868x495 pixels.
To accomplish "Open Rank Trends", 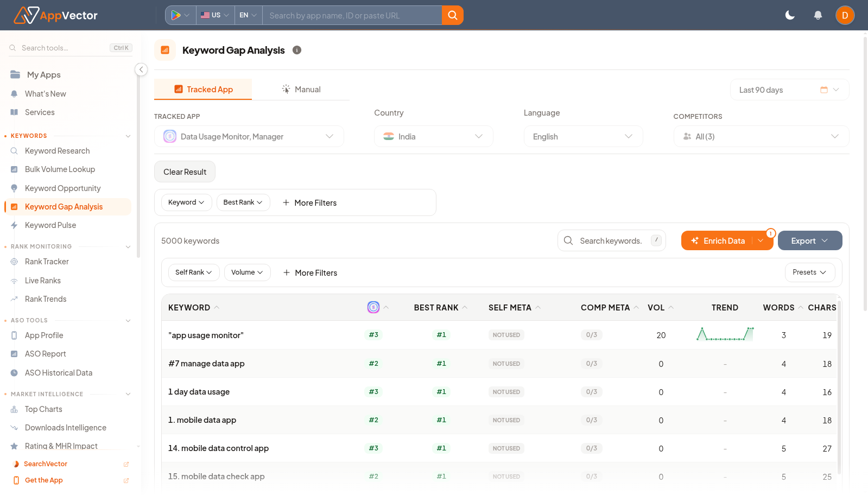I will (x=46, y=299).
